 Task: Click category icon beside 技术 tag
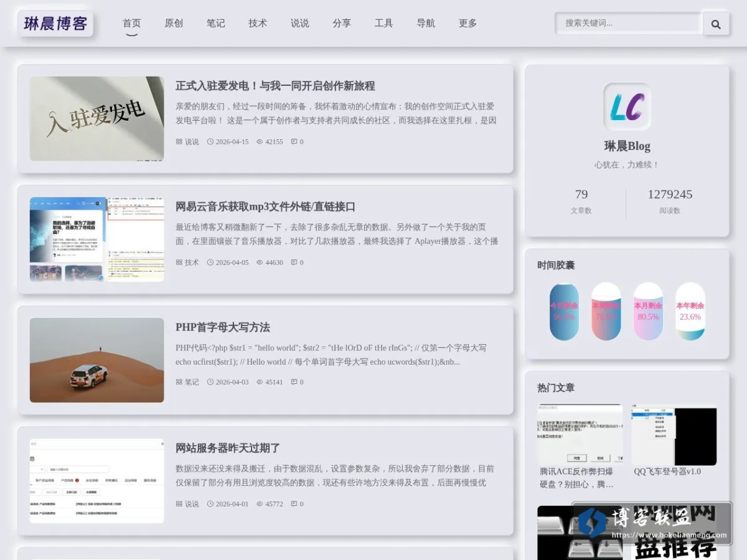point(179,263)
